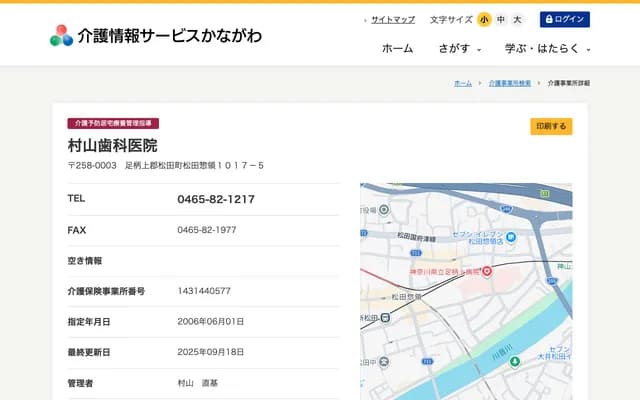Click the 役場 marker on the map

point(384,210)
